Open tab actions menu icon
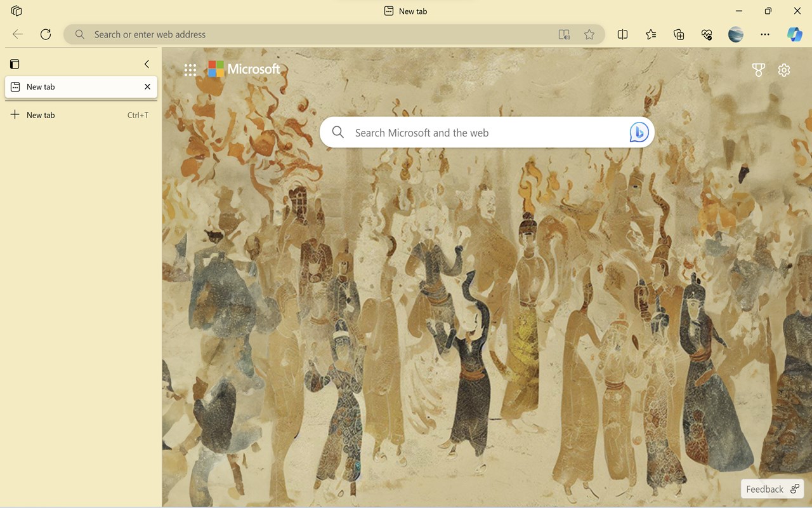Viewport: 812px width, 508px height. click(x=15, y=63)
